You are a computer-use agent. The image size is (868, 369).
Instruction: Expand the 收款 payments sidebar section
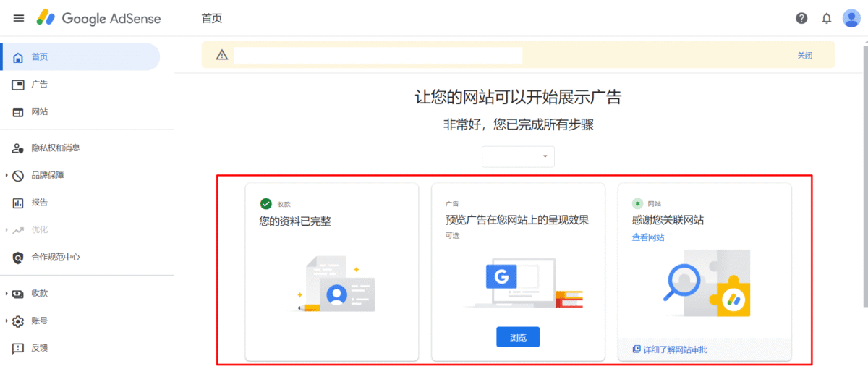(x=7, y=294)
